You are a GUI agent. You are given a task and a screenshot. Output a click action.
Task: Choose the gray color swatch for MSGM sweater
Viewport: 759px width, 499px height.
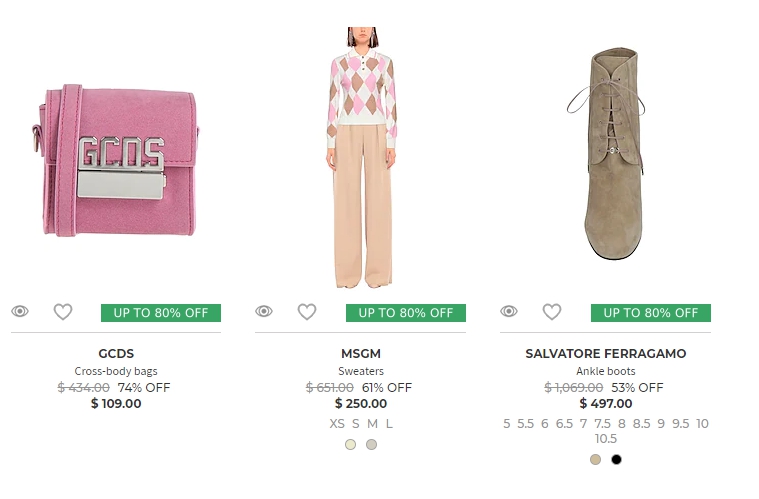click(x=372, y=444)
